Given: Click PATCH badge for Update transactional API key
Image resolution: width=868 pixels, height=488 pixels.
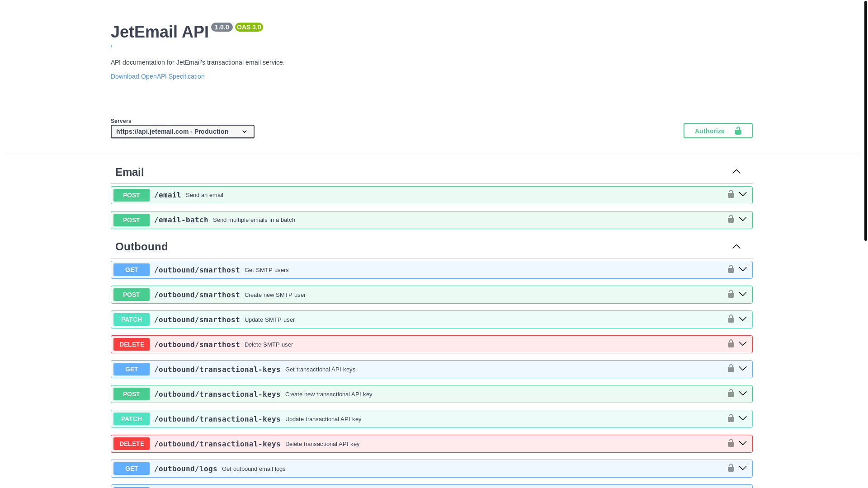Looking at the screenshot, I should point(132,419).
